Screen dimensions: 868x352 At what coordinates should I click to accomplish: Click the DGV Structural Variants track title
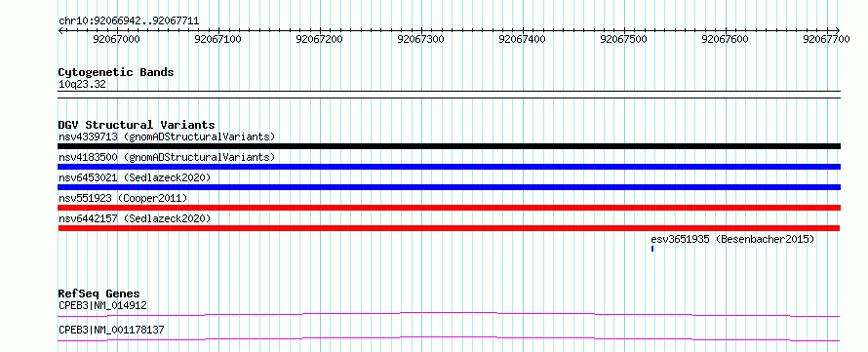(137, 125)
